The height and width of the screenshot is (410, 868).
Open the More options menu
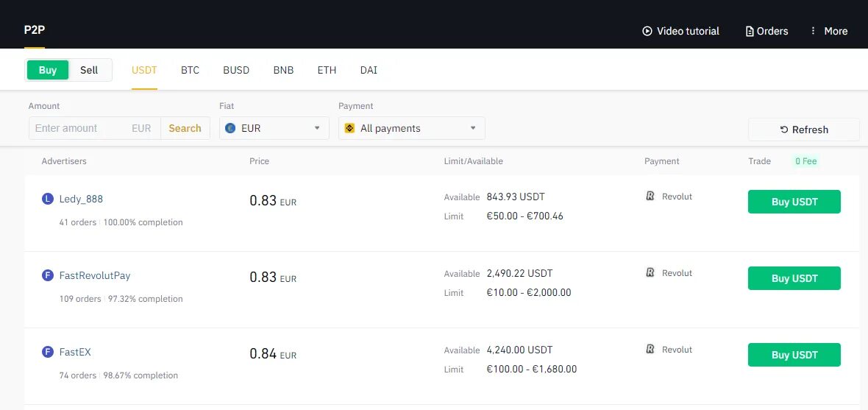point(828,31)
